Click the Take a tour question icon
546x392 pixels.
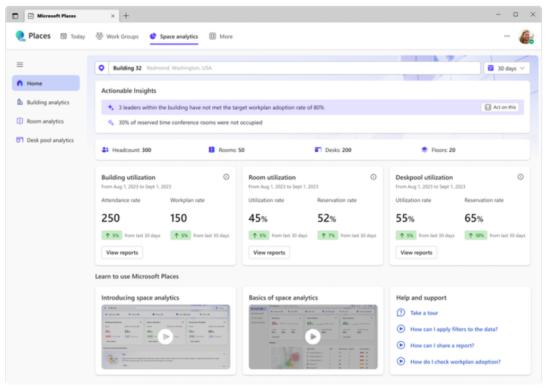pyautogui.click(x=401, y=313)
